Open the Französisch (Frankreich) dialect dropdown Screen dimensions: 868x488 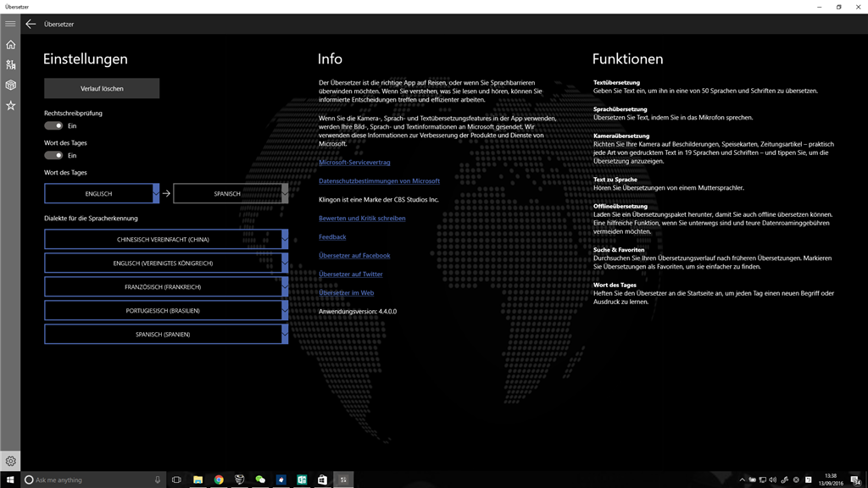pyautogui.click(x=165, y=286)
